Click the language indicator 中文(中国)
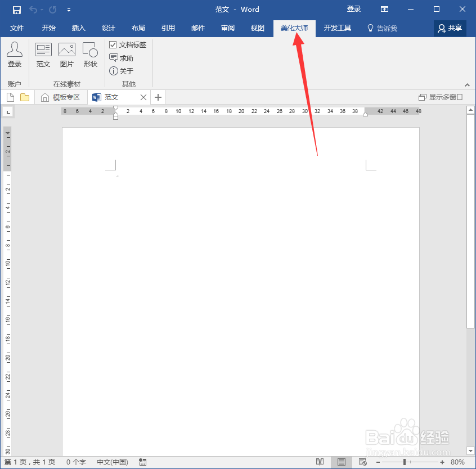 [x=113, y=462]
